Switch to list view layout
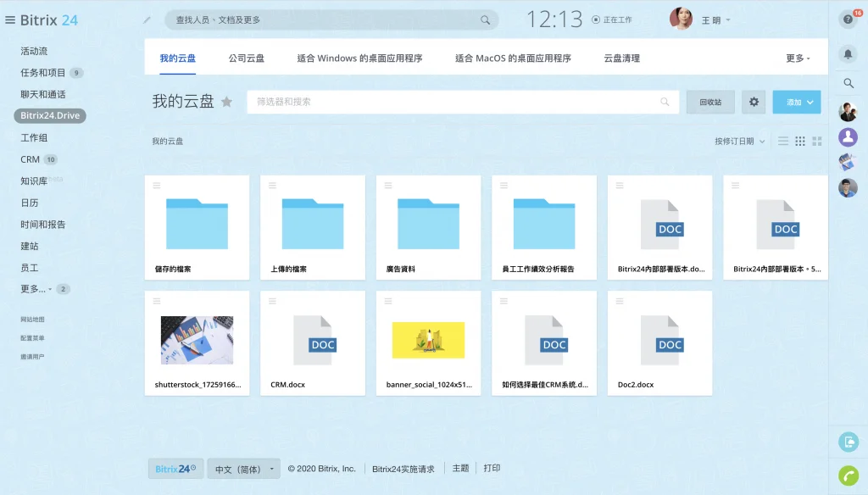This screenshot has height=495, width=868. coord(783,142)
